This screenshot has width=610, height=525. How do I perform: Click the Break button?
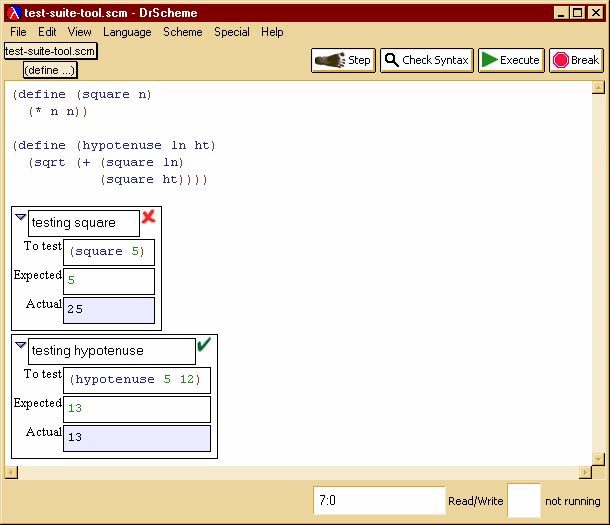click(x=576, y=60)
